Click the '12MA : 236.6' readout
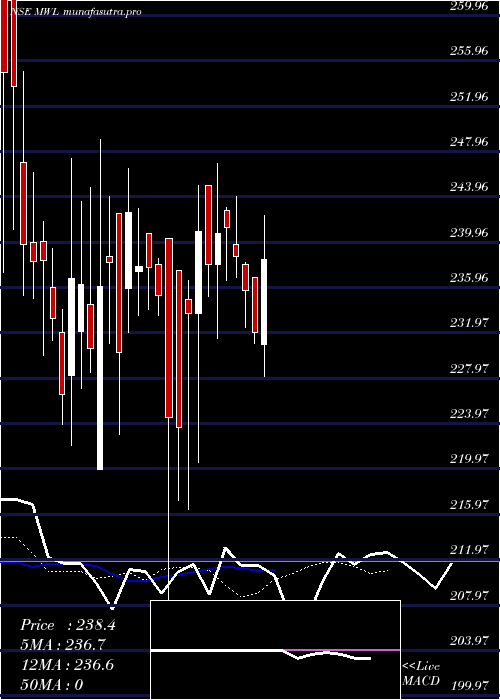This screenshot has height=700, width=500. tap(67, 665)
